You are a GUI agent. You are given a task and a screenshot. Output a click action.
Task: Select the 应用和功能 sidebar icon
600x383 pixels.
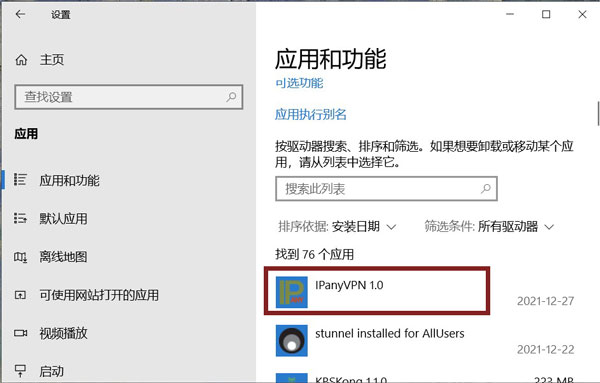pos(20,179)
